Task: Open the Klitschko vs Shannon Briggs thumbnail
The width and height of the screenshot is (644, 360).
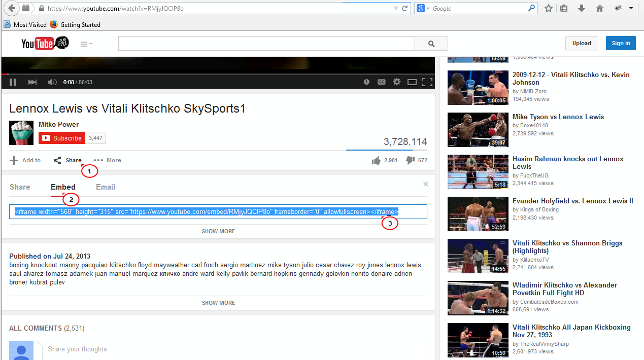Action: coord(478,256)
